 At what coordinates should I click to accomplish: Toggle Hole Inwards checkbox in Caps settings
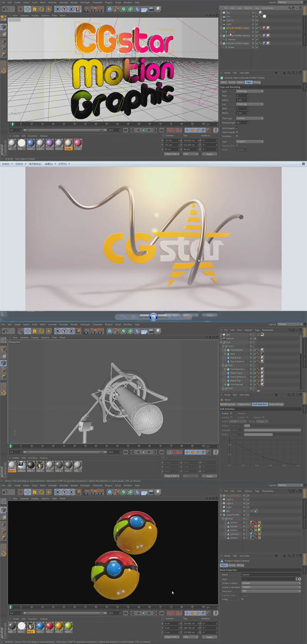pyautogui.click(x=237, y=131)
